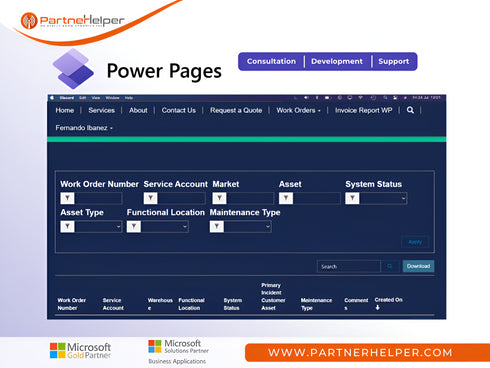The height and width of the screenshot is (368, 490).
Task: Click the Asset Type filter icon
Action: point(67,227)
